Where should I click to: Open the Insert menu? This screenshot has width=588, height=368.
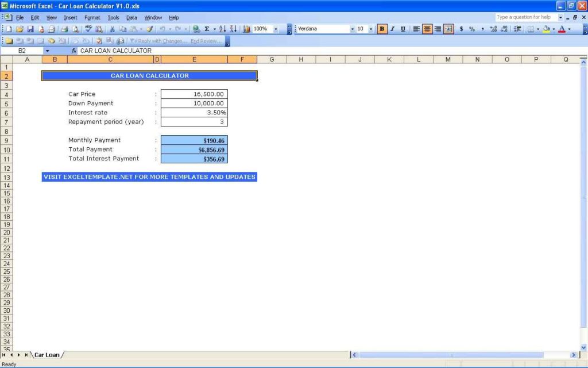click(x=71, y=18)
